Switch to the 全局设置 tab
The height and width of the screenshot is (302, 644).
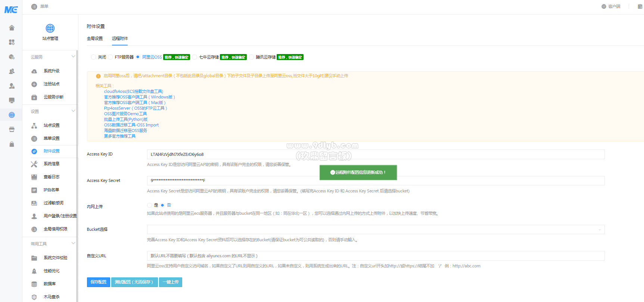95,38
